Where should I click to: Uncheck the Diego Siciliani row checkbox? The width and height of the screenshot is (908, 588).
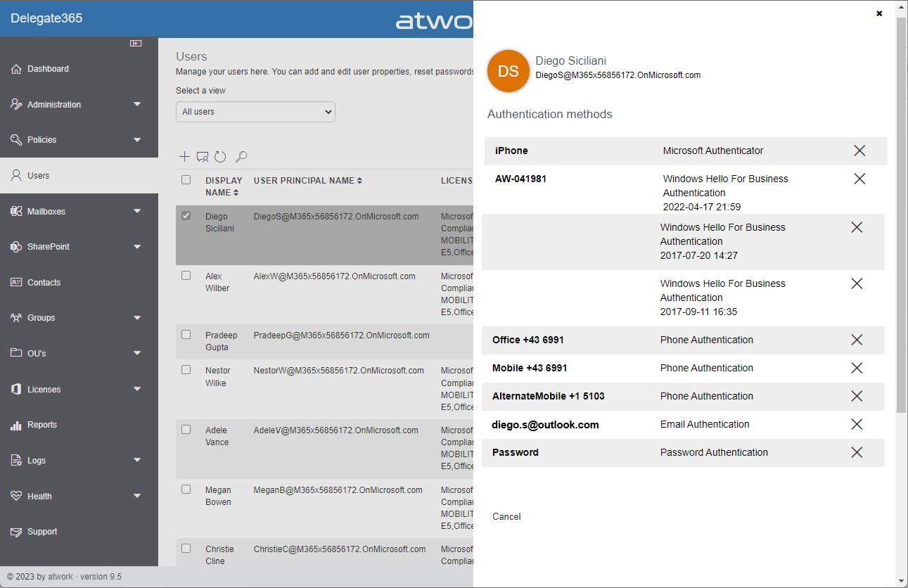click(186, 216)
